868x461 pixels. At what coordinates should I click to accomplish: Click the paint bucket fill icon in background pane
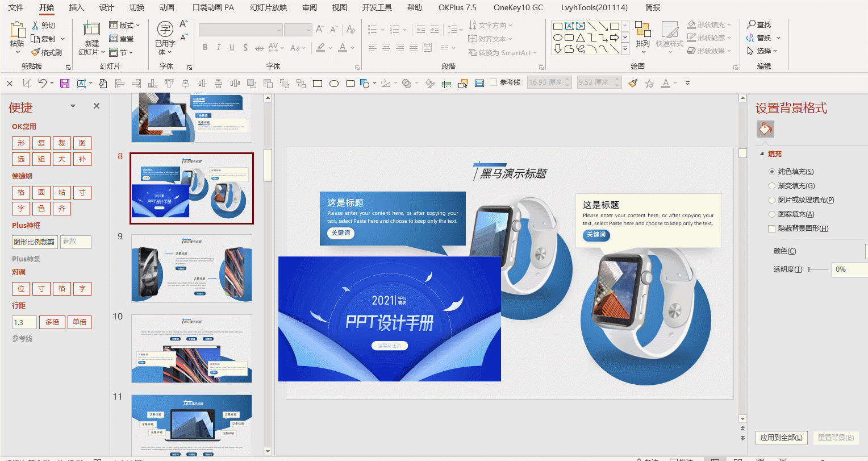(x=765, y=129)
